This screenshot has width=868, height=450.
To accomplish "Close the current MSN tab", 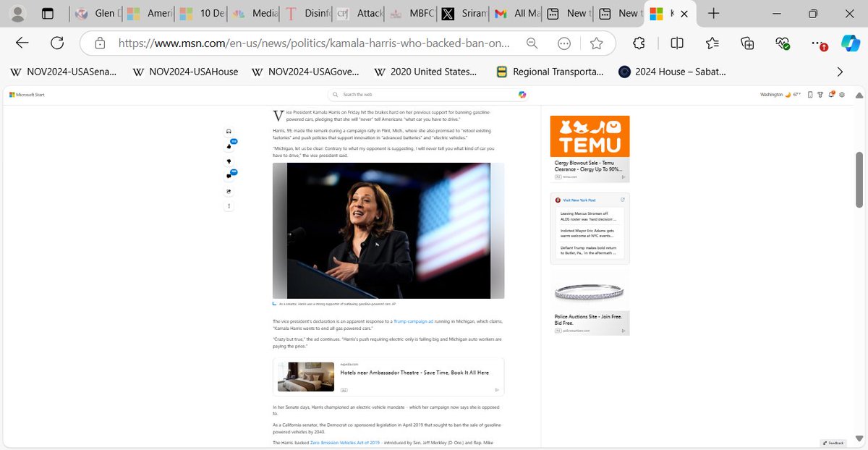I will tap(684, 14).
